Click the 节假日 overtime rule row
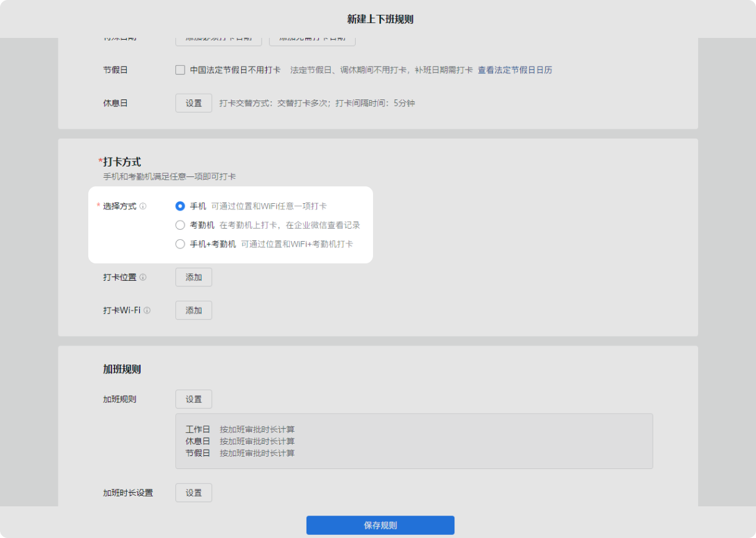The image size is (756, 538). (240, 454)
